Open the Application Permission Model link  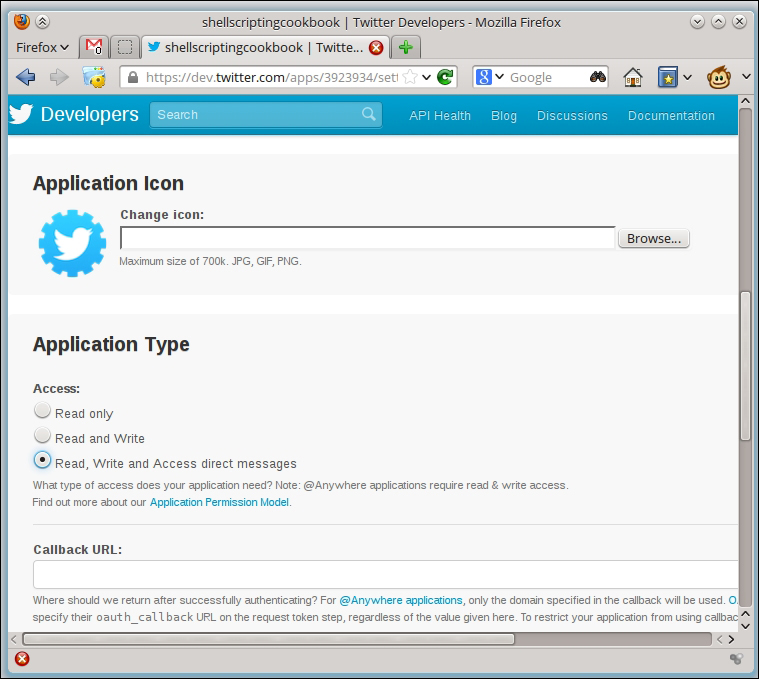[x=219, y=502]
